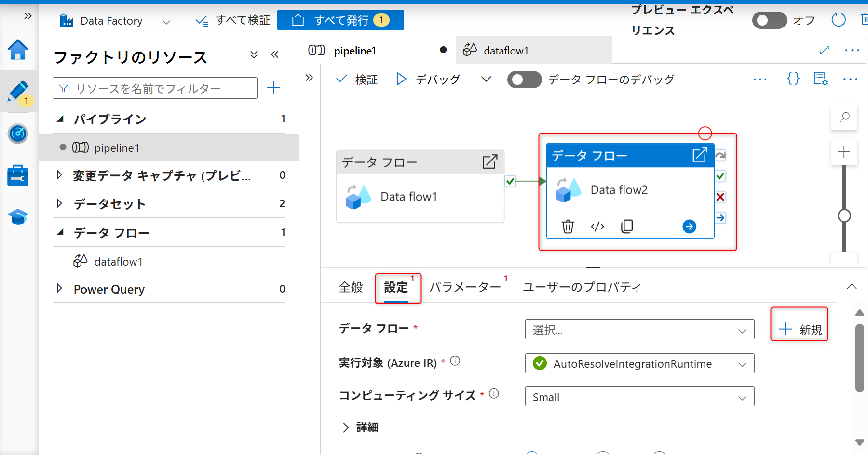Open compute size dropdown showing Small
Image resolution: width=868 pixels, height=455 pixels.
639,397
